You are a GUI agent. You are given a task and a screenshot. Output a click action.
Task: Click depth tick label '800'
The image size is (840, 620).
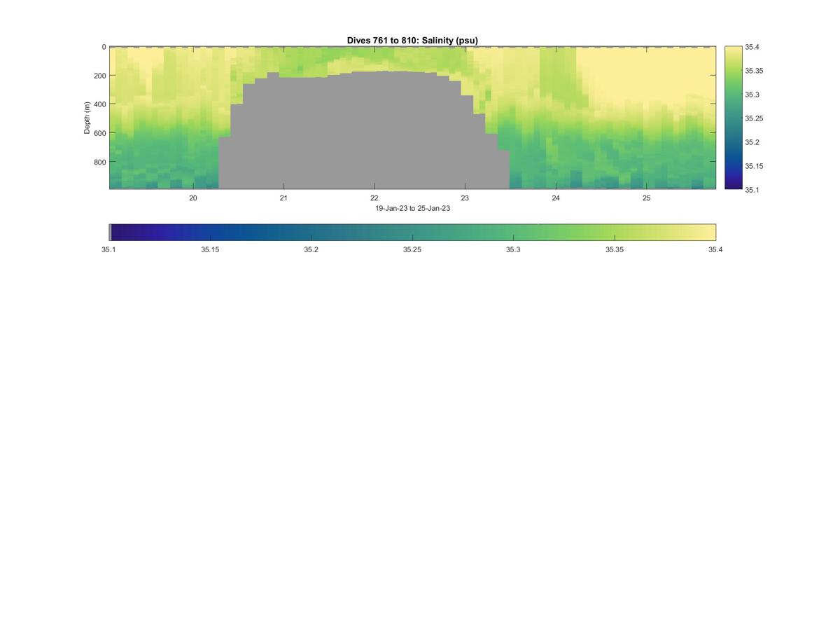(x=99, y=162)
